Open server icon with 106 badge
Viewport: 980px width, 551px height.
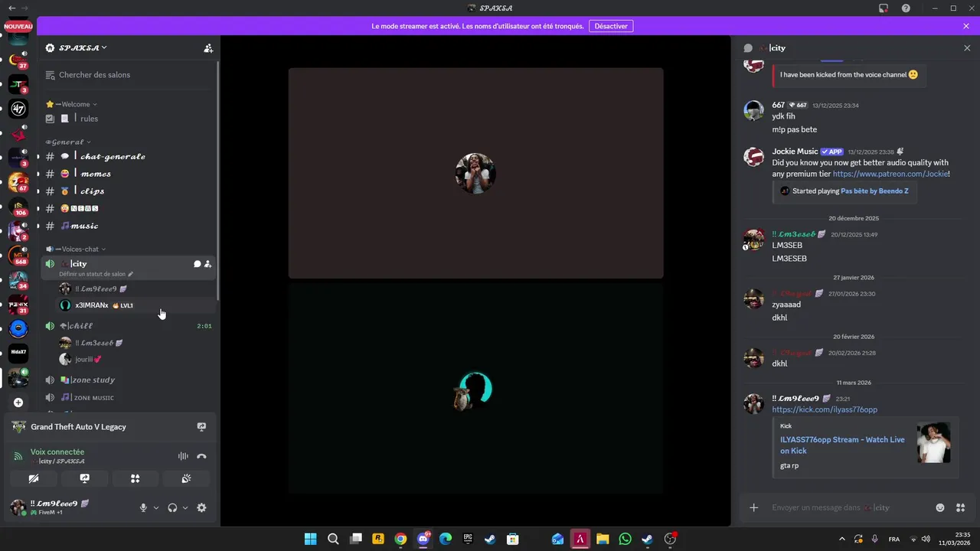(18, 206)
